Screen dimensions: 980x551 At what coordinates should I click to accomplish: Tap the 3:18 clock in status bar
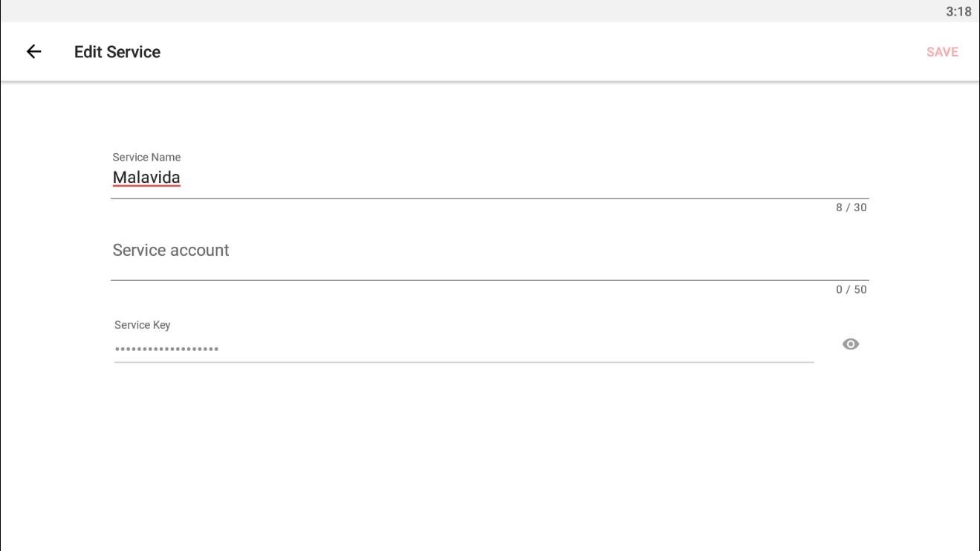point(958,11)
